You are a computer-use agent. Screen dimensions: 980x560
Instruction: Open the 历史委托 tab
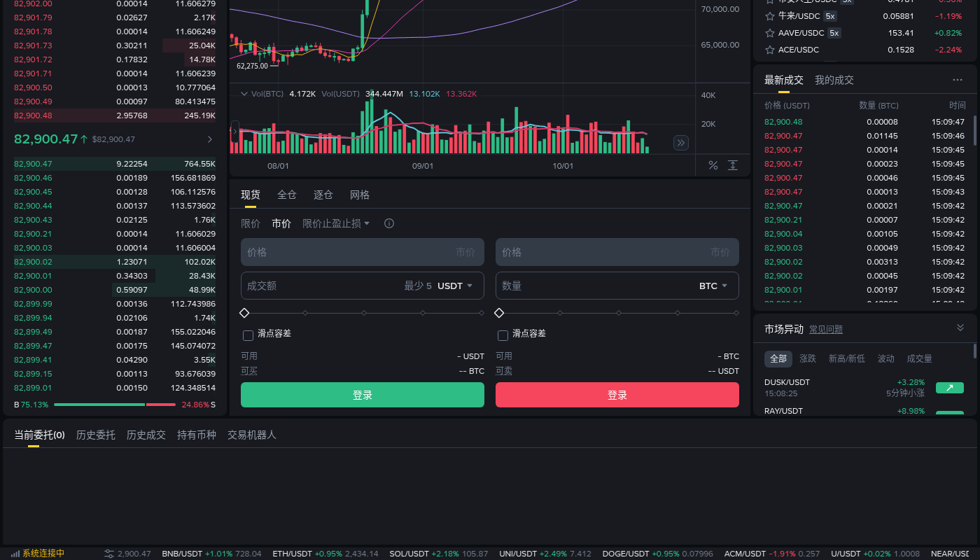coord(96,435)
